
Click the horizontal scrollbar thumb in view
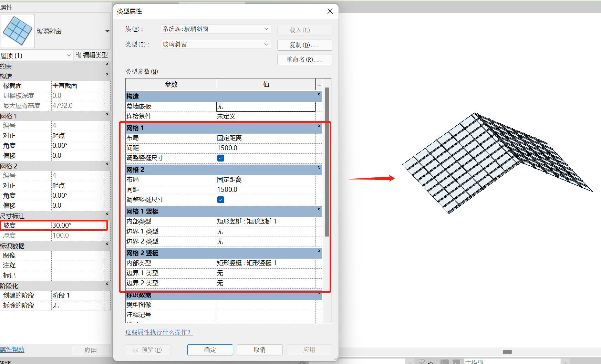[507, 352]
